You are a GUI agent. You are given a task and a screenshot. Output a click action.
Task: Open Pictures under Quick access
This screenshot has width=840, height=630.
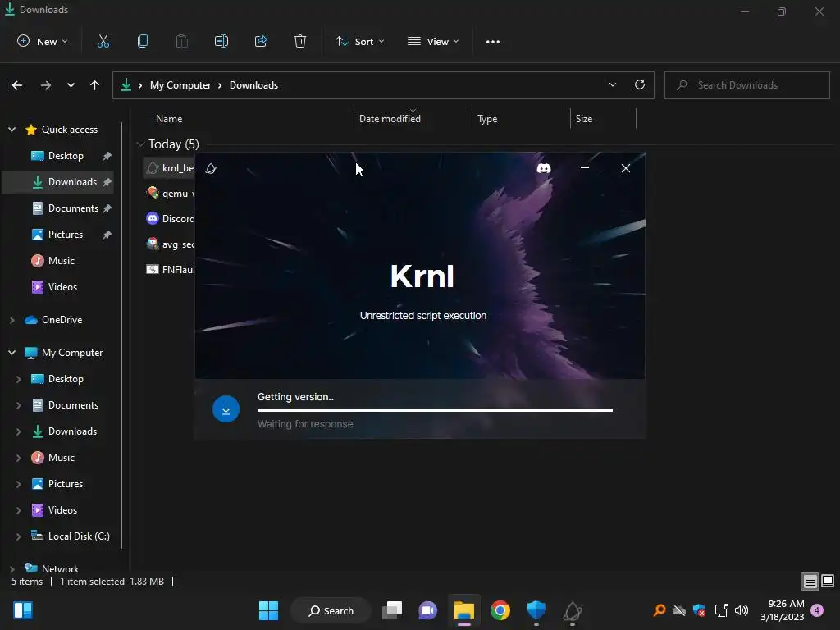pos(66,235)
